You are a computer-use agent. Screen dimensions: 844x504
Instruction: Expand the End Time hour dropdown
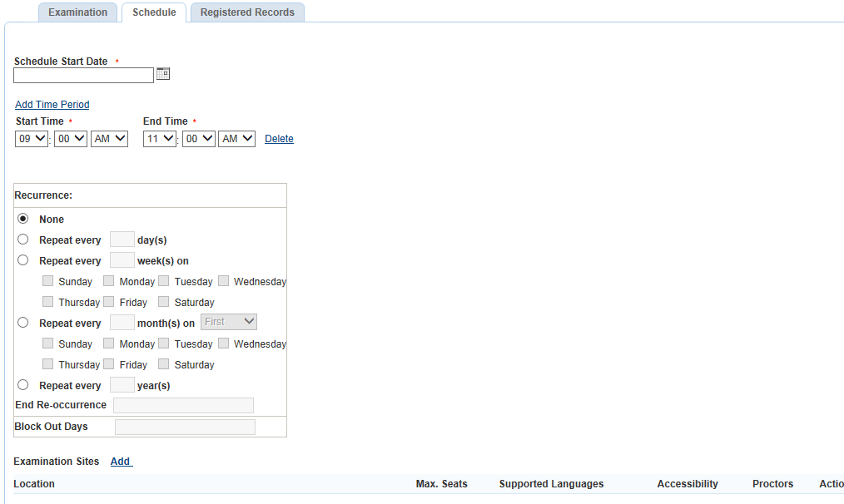pyautogui.click(x=160, y=139)
